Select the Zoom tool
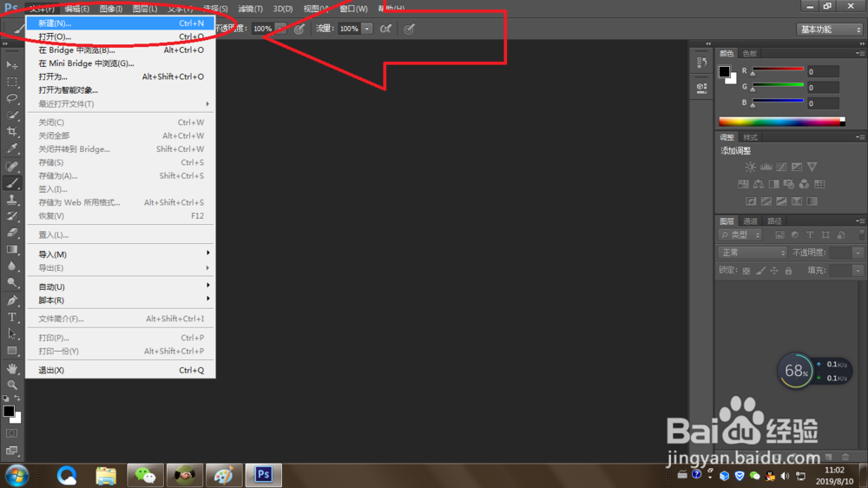The image size is (868, 488). (11, 385)
